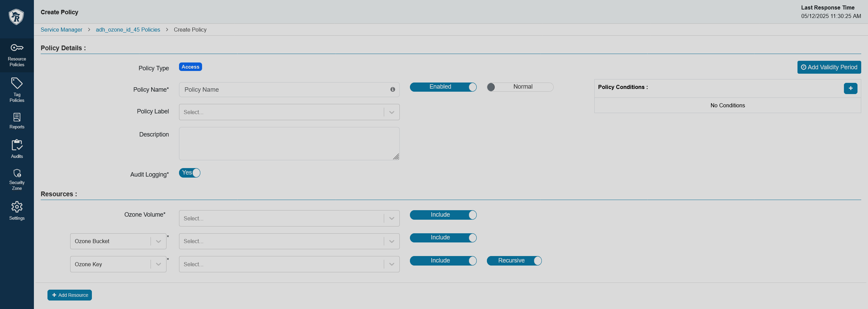Image resolution: width=868 pixels, height=309 pixels.
Task: Open the Settings gear icon
Action: click(17, 207)
